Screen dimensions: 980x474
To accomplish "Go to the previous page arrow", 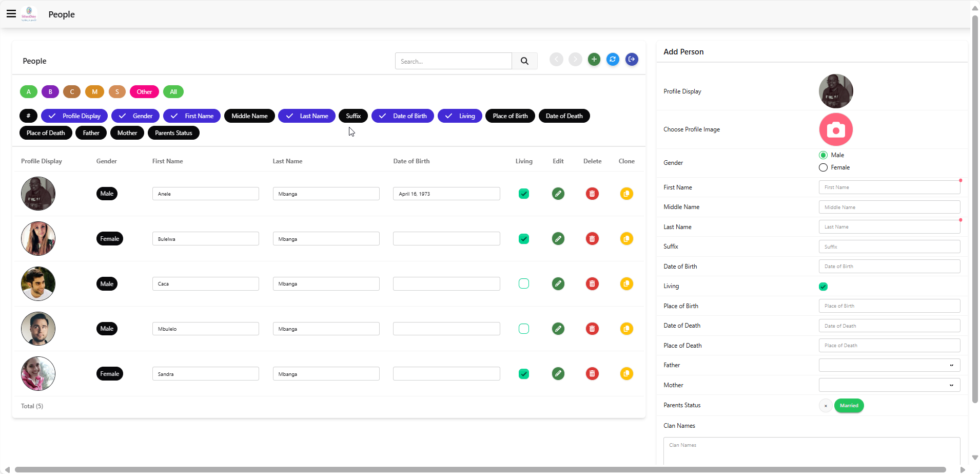I will point(556,60).
